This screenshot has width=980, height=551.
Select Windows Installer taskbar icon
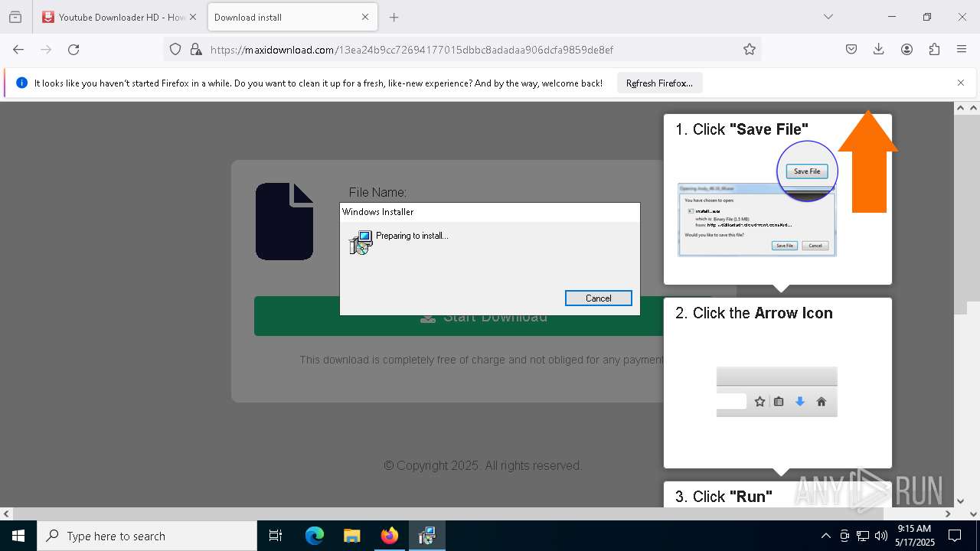[427, 536]
